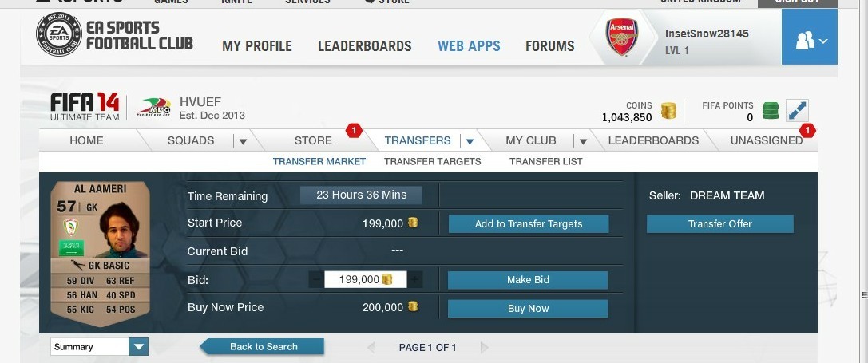The height and width of the screenshot is (363, 868).
Task: Click the Buy Now button
Action: coord(528,309)
